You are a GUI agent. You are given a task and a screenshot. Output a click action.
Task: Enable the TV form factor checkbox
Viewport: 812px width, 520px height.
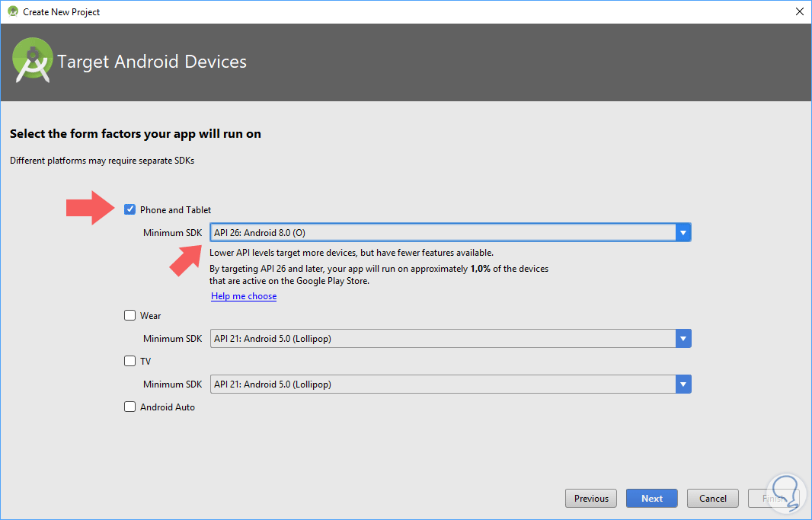(x=130, y=361)
